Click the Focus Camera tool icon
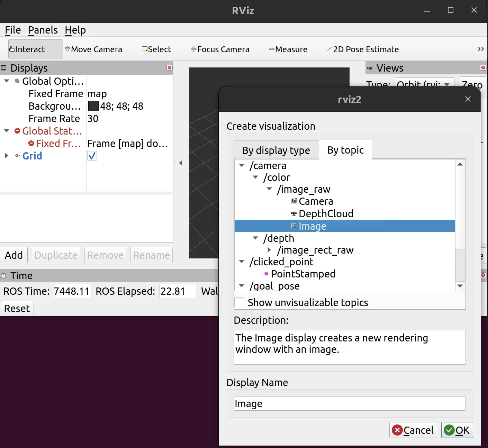 (x=194, y=49)
